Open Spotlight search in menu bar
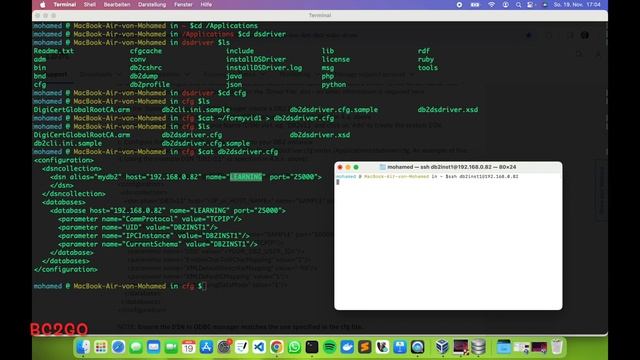The image size is (640, 360). (518, 4)
